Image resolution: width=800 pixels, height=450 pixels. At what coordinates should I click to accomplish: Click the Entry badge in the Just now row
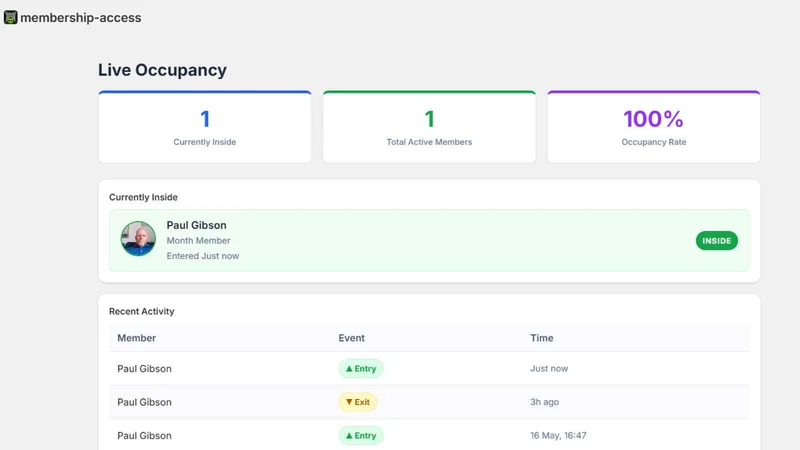[361, 368]
